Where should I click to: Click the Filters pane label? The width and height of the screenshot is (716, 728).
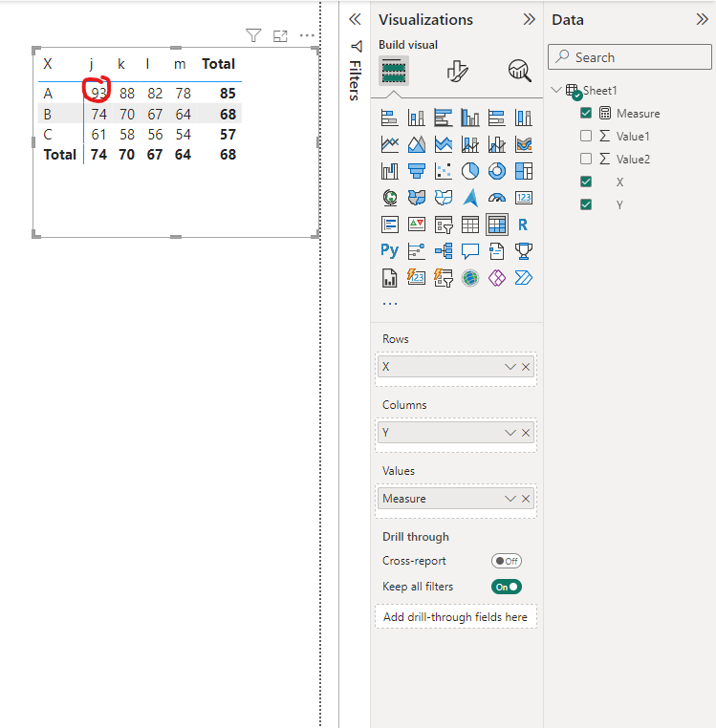(x=355, y=81)
